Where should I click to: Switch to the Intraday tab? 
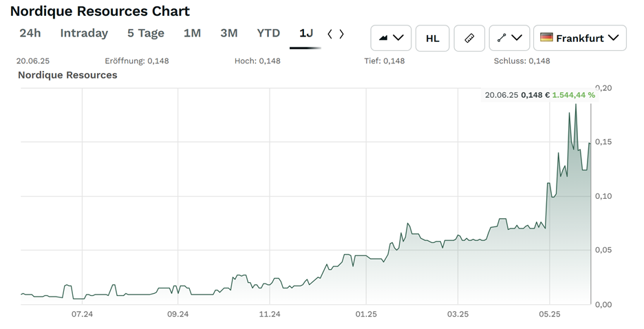tap(84, 33)
